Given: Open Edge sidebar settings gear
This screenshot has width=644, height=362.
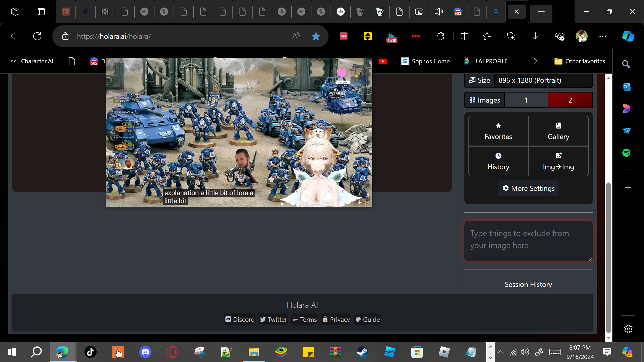Looking at the screenshot, I should click(628, 329).
